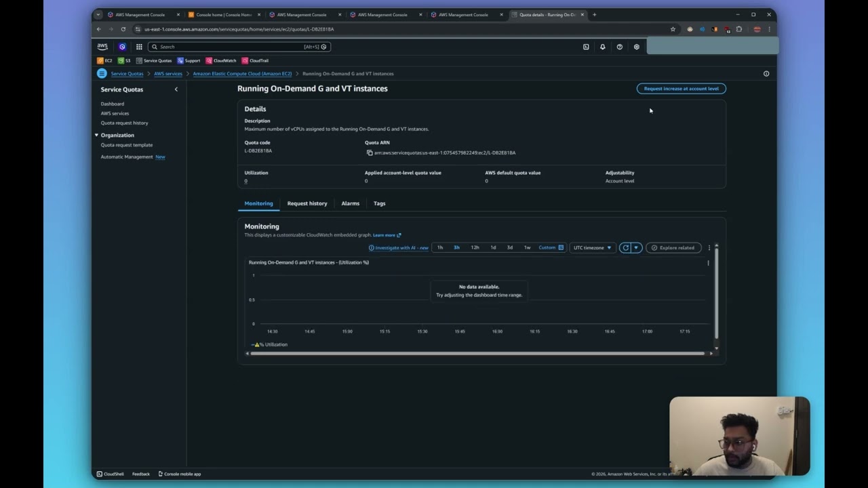868x488 pixels.
Task: Open the Learn more link
Action: (x=387, y=235)
